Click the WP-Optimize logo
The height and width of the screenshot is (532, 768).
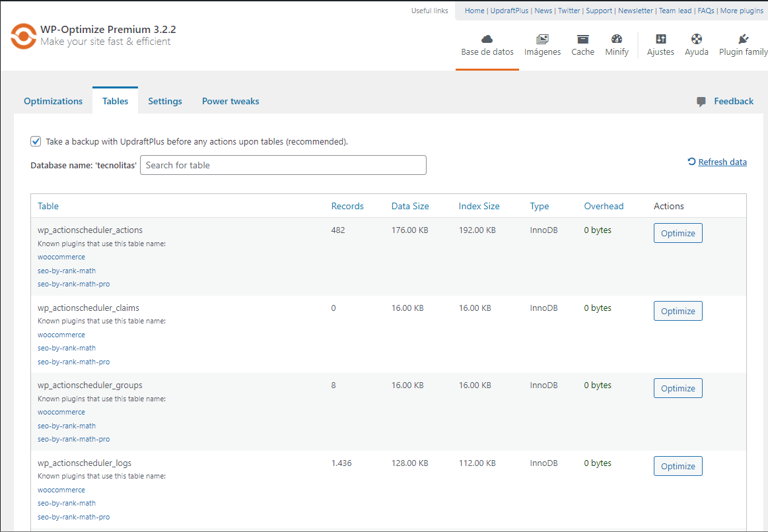pos(24,36)
